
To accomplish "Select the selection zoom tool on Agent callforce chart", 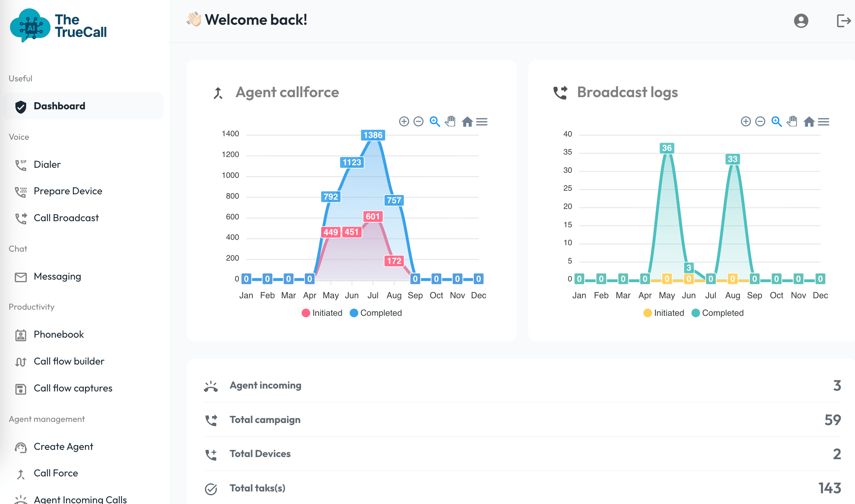I will [435, 122].
